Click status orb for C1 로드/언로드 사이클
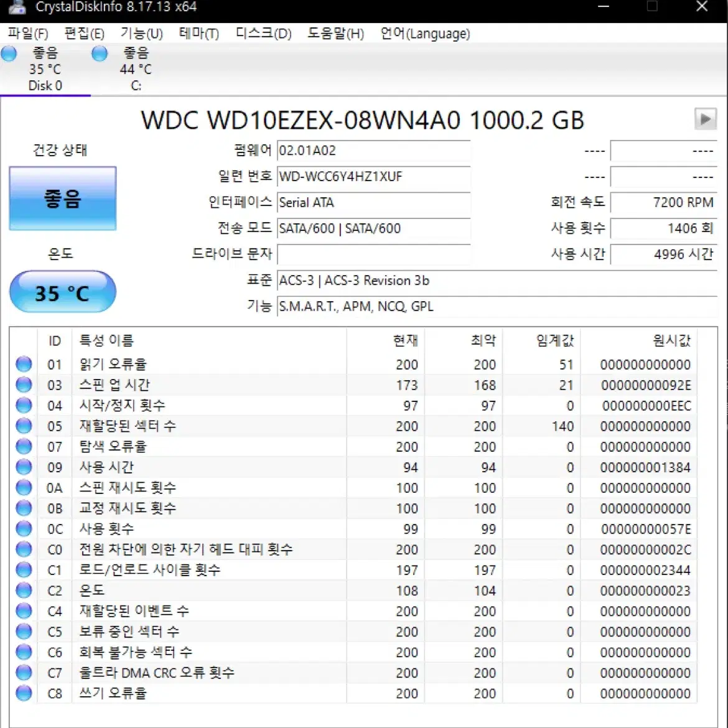 pyautogui.click(x=24, y=570)
